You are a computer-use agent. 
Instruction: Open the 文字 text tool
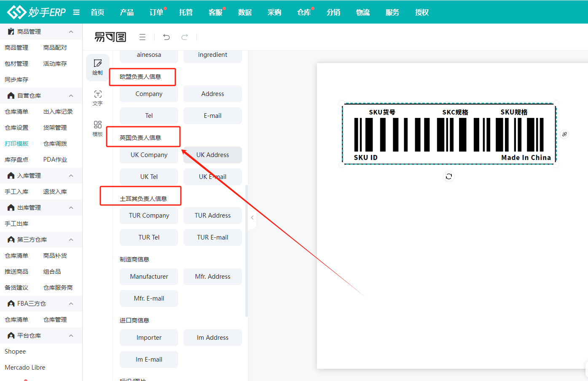point(97,97)
